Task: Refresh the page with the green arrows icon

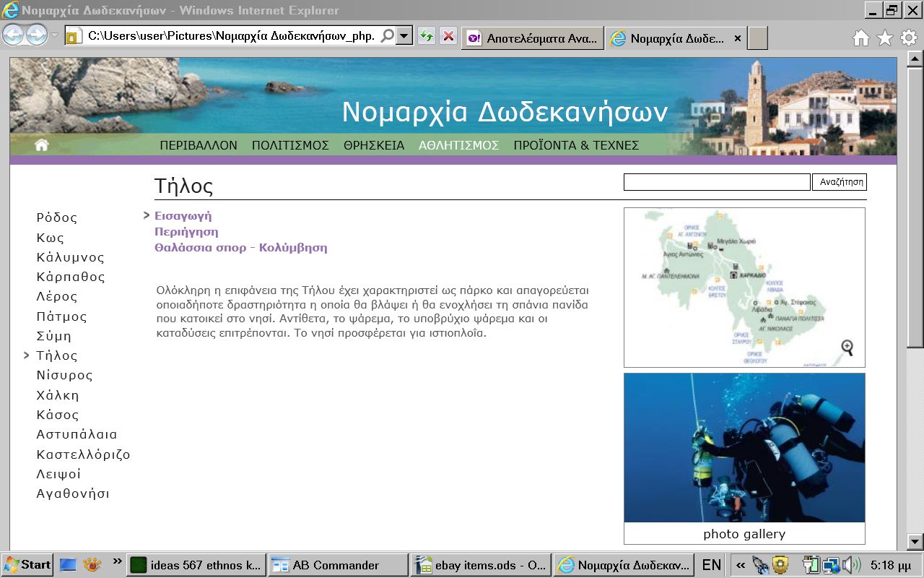Action: pos(427,36)
